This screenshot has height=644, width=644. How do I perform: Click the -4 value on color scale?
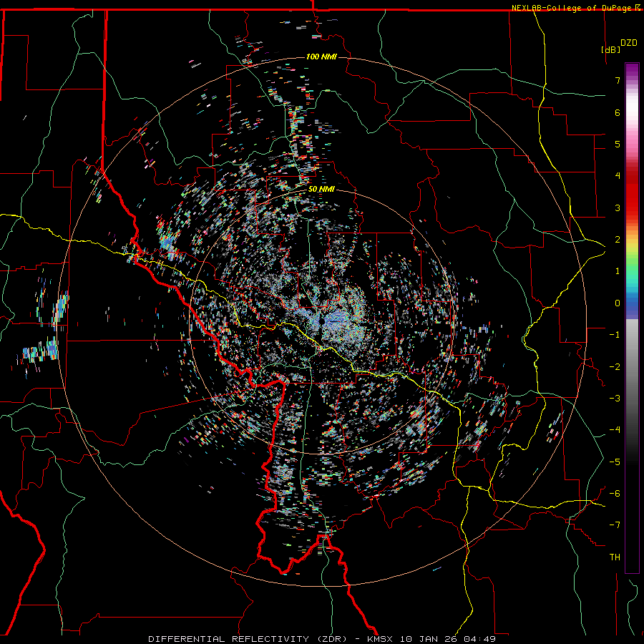[615, 430]
